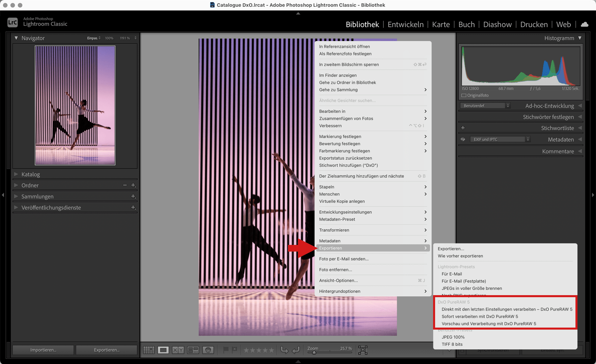The height and width of the screenshot is (364, 596).
Task: Hide top module bar arrow
Action: (298, 14)
